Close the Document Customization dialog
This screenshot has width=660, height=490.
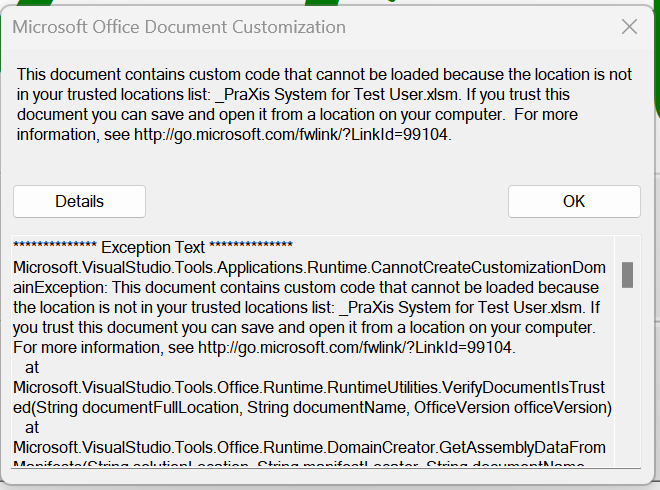[x=629, y=27]
